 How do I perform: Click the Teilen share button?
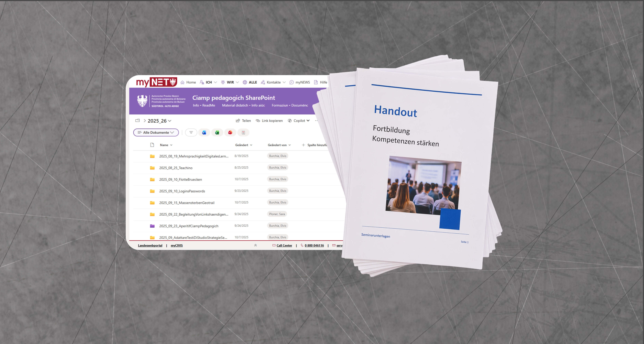coord(243,121)
